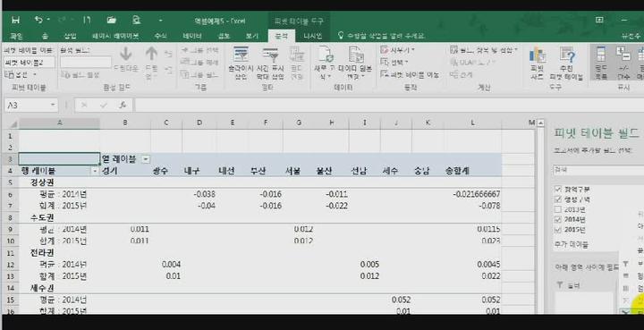Check the 2013년 field checkbox
Viewport: 644px width, 330px height.
pyautogui.click(x=558, y=209)
